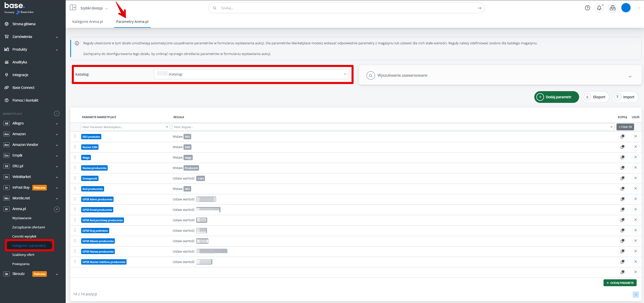Click the Clear All filters button
Screen dimensions: 644x303
coord(625,127)
